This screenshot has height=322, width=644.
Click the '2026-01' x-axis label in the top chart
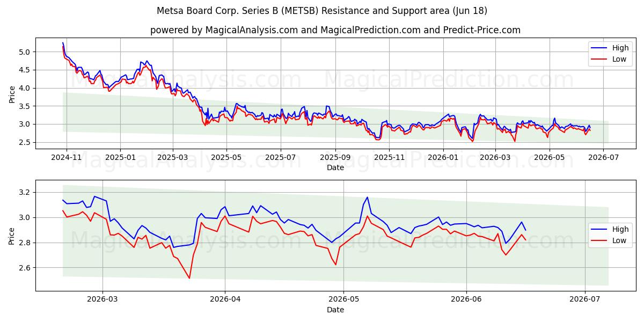click(x=443, y=157)
